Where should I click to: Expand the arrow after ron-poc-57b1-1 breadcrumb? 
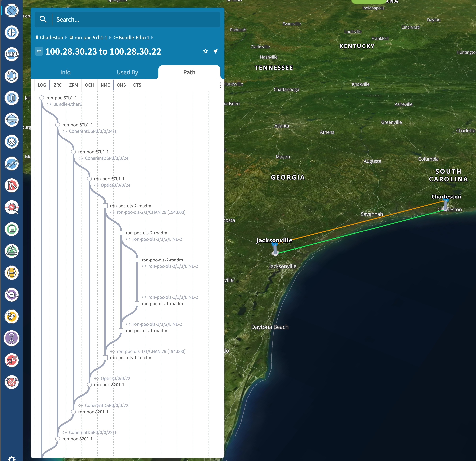[110, 37]
